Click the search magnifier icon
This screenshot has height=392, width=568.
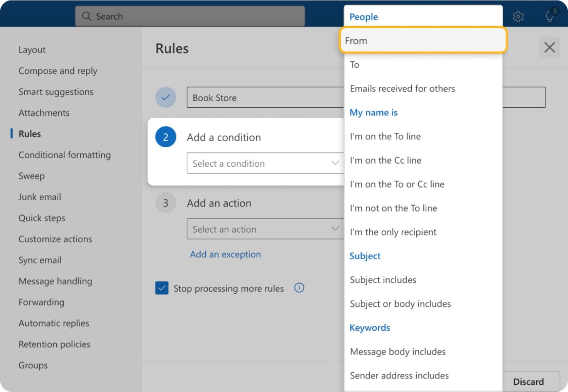tap(86, 16)
